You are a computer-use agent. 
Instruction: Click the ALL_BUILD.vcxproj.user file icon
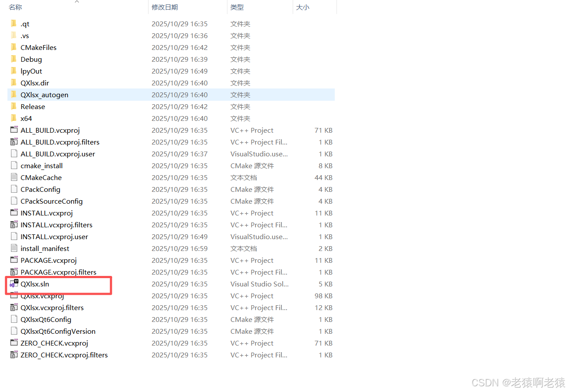click(14, 154)
